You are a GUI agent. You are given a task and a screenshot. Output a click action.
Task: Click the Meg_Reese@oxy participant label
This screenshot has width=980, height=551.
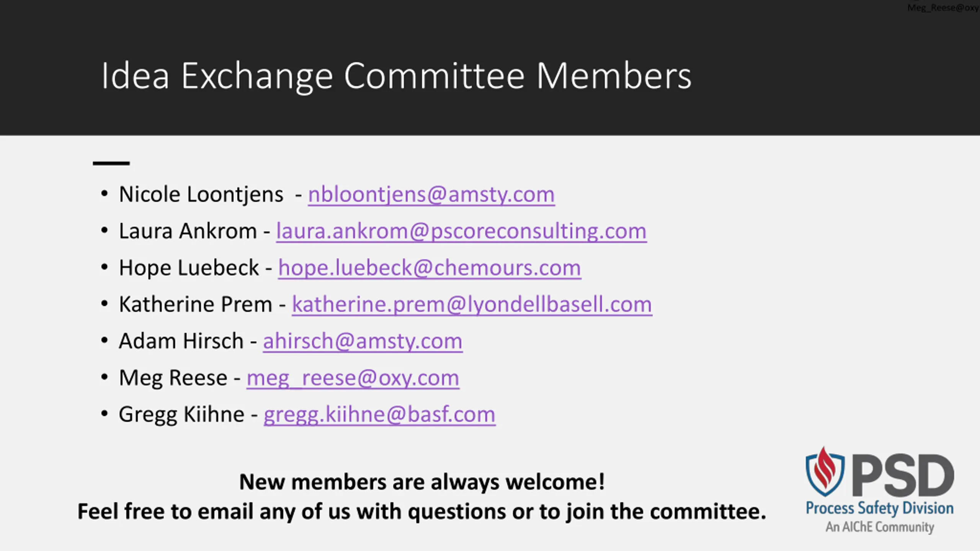[x=943, y=7]
